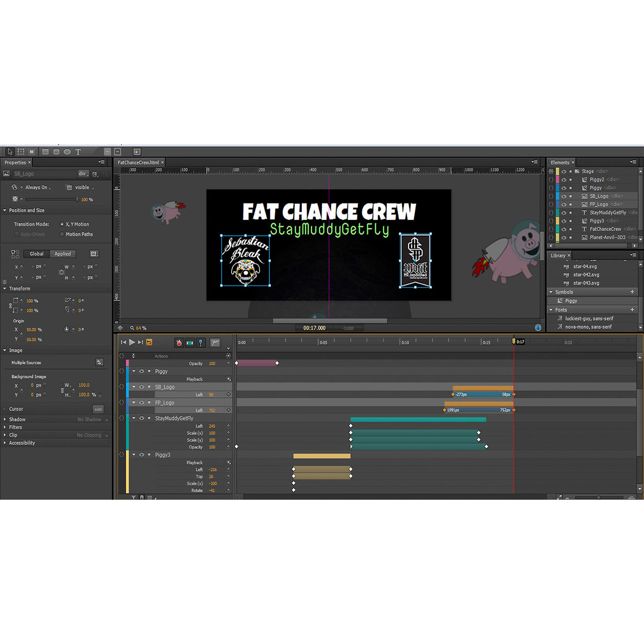Select the Text tool
Screen dimensions: 644x644
pos(78,151)
